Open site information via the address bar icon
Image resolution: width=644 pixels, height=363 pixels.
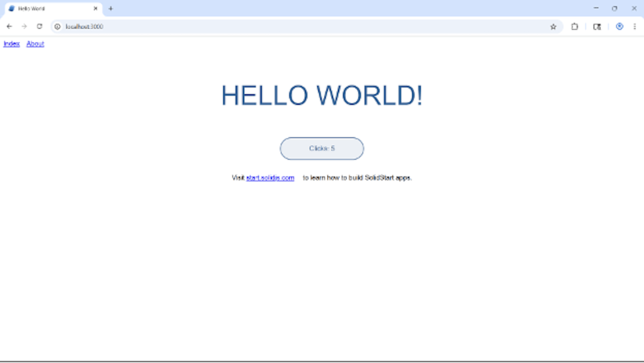[x=57, y=26]
